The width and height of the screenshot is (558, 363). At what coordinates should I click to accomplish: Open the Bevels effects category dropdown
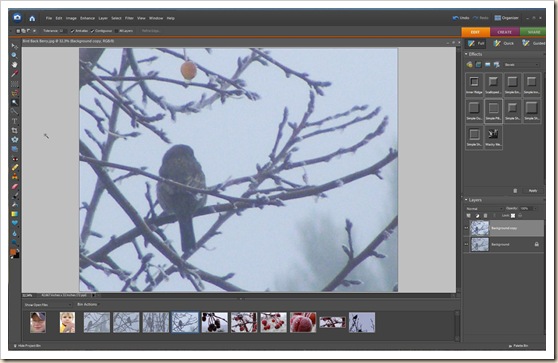(x=521, y=65)
